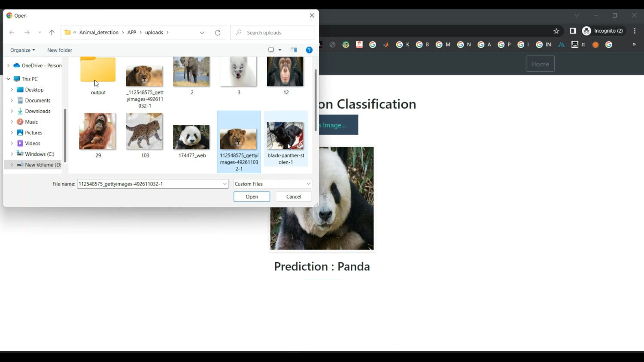This screenshot has width=644, height=362.
Task: Toggle the preview pane
Action: (294, 50)
